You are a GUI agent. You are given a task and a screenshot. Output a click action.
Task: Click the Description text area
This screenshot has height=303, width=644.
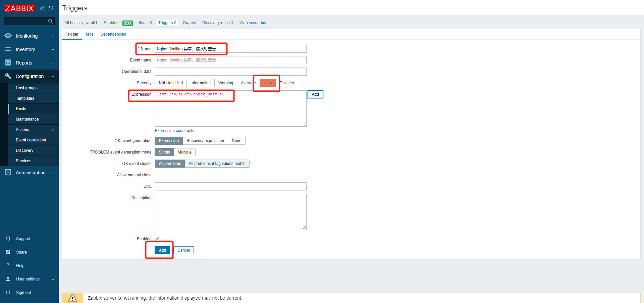tap(230, 212)
